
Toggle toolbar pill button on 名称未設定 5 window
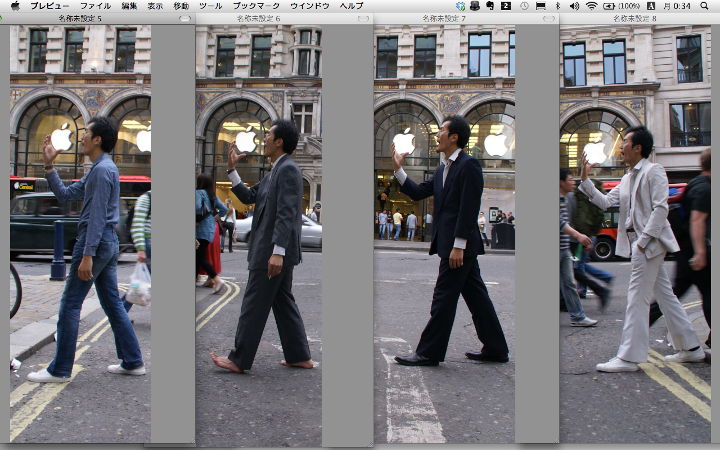click(184, 19)
